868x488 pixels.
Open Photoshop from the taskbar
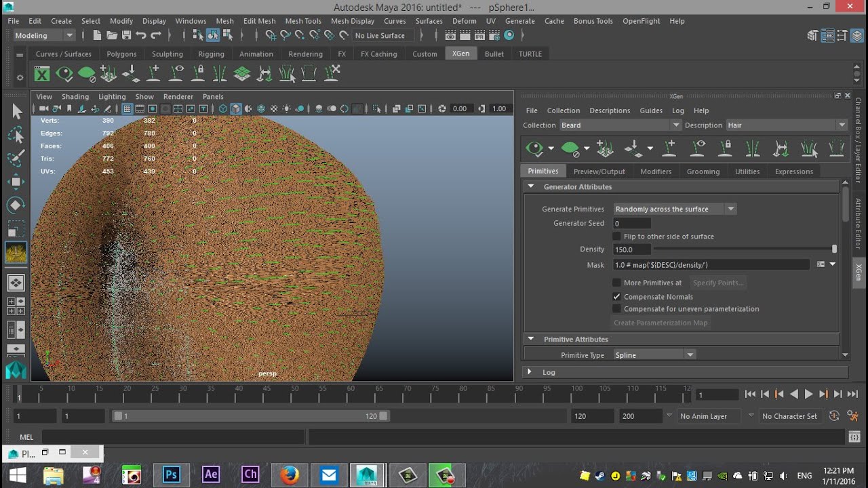pos(171,474)
